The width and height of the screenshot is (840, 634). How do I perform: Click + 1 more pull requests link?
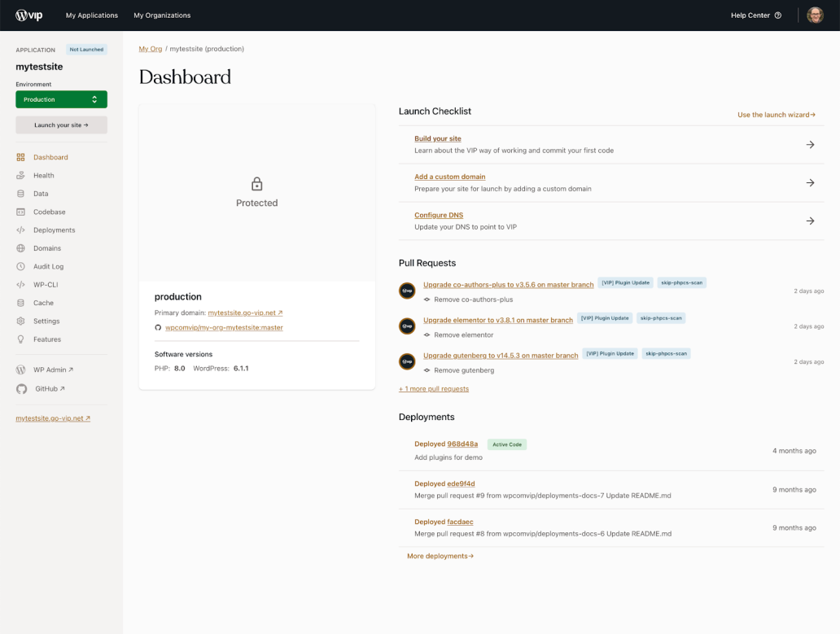433,389
